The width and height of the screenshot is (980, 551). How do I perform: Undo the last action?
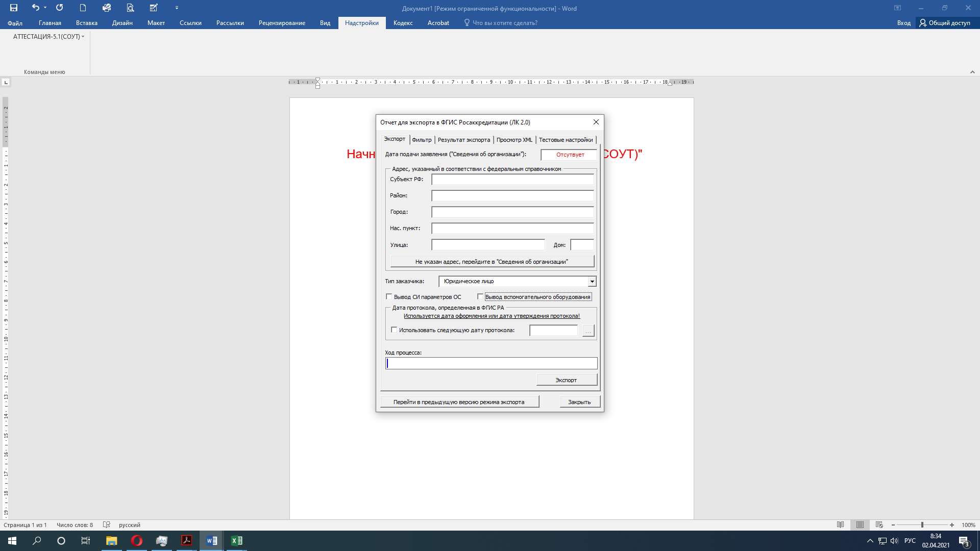point(35,8)
